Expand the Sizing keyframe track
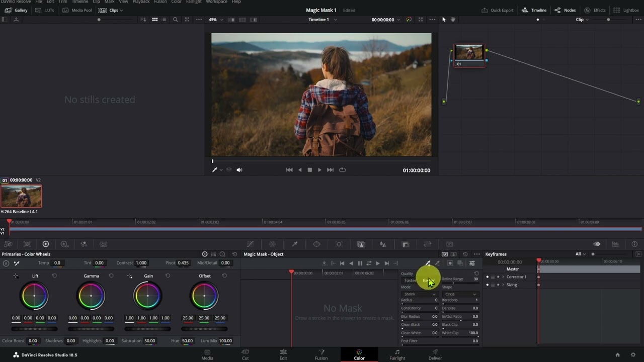Viewport: 644px width, 362px height. [503, 285]
